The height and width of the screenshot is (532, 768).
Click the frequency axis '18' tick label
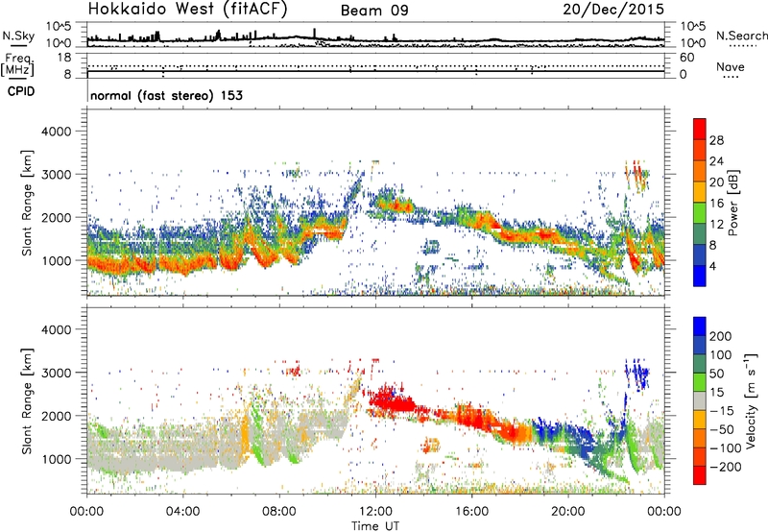(x=64, y=58)
